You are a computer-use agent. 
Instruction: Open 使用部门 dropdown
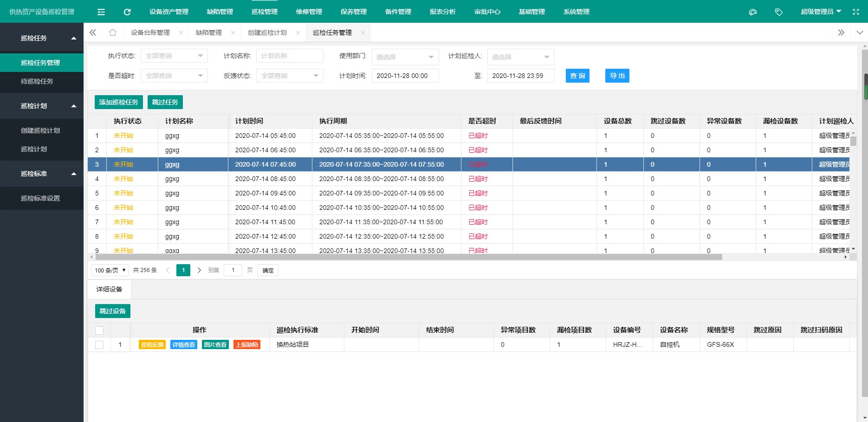point(405,57)
